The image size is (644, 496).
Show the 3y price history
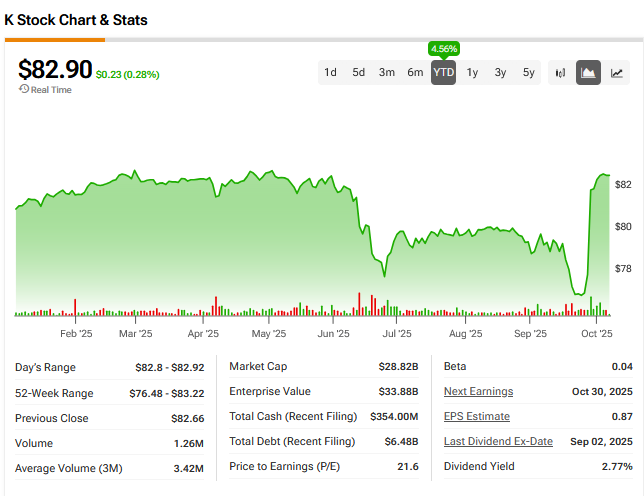point(500,72)
